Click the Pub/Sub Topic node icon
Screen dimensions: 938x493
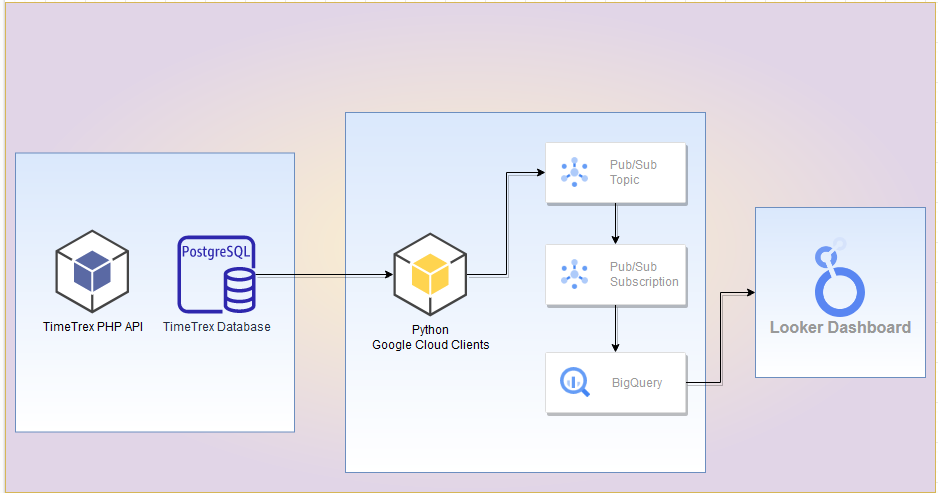click(x=575, y=173)
